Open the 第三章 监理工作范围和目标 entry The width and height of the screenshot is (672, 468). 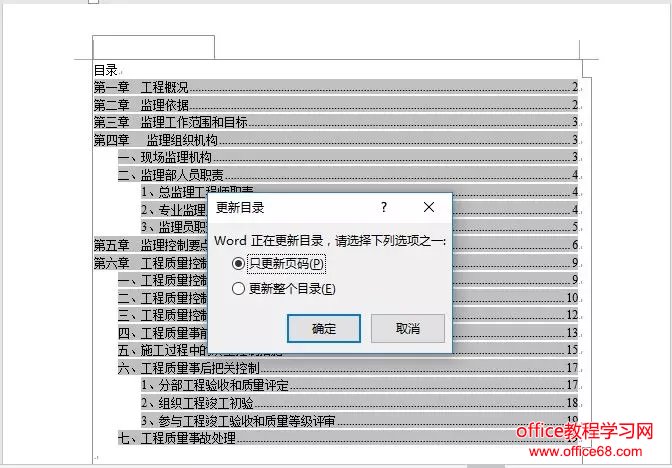(336, 123)
